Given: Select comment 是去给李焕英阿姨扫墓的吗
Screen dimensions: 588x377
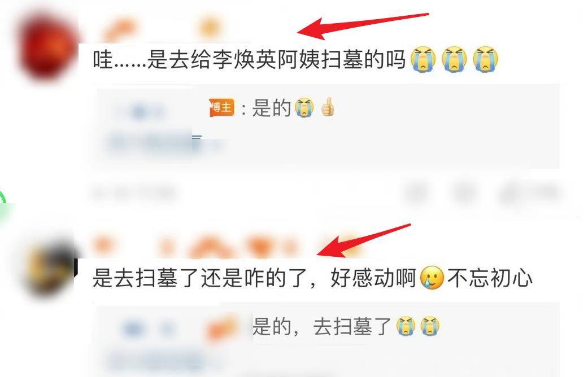Looking at the screenshot, I should coord(249,59).
